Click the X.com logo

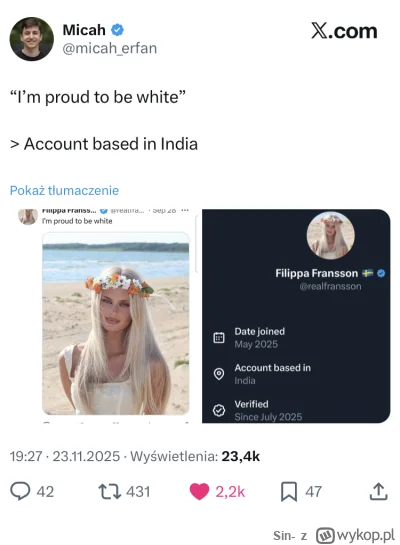(x=344, y=31)
